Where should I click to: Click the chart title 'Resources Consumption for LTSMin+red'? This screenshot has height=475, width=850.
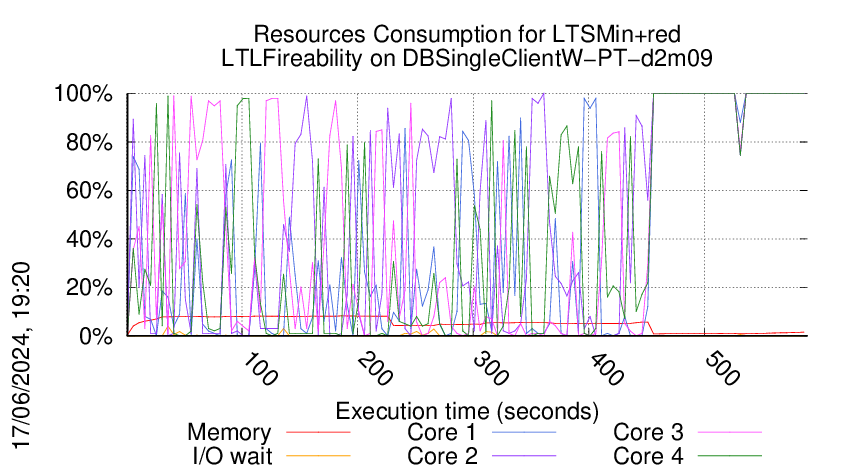pyautogui.click(x=467, y=34)
